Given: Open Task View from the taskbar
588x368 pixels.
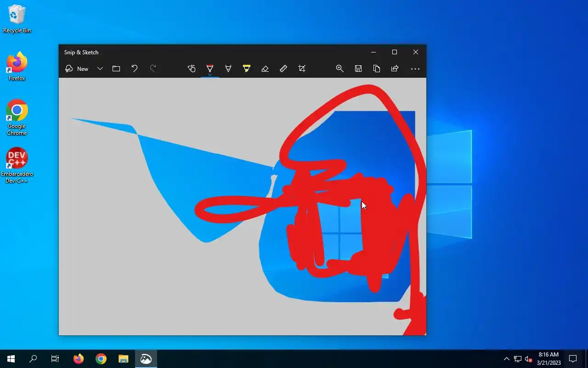Looking at the screenshot, I should click(x=55, y=359).
